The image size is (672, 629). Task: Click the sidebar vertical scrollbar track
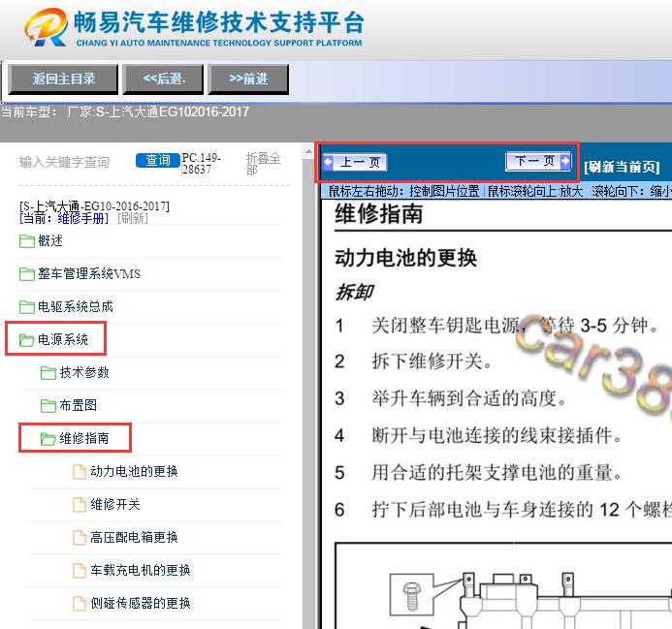click(308, 394)
